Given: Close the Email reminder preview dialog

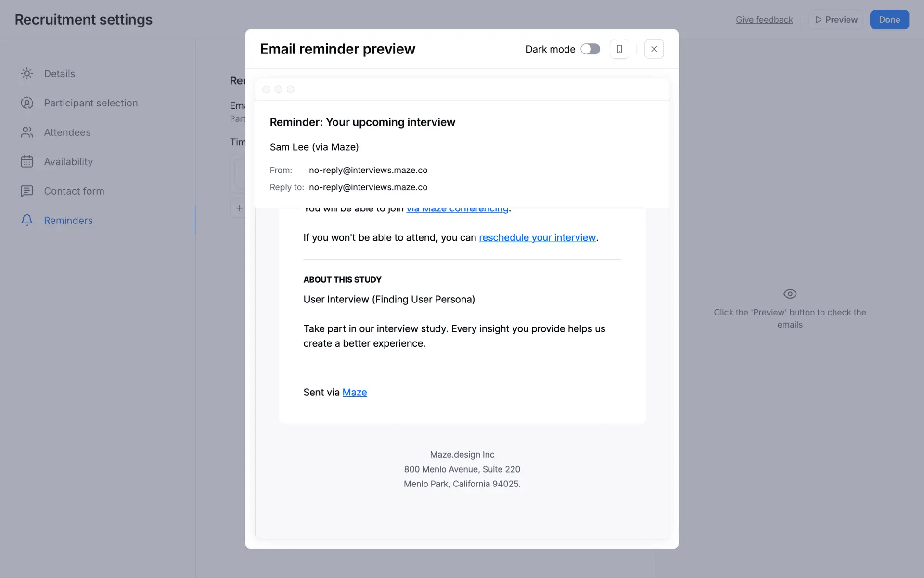Looking at the screenshot, I should pyautogui.click(x=654, y=49).
